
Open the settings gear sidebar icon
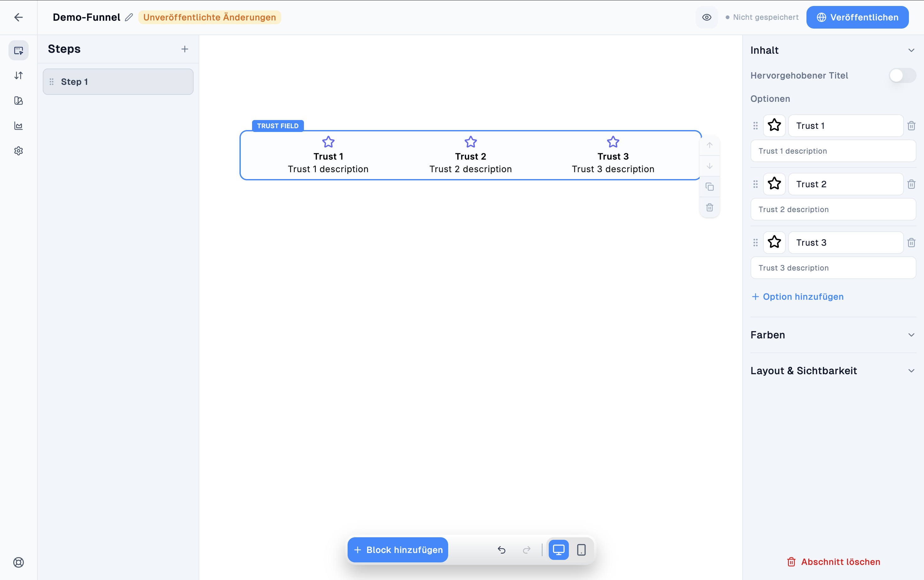tap(19, 151)
